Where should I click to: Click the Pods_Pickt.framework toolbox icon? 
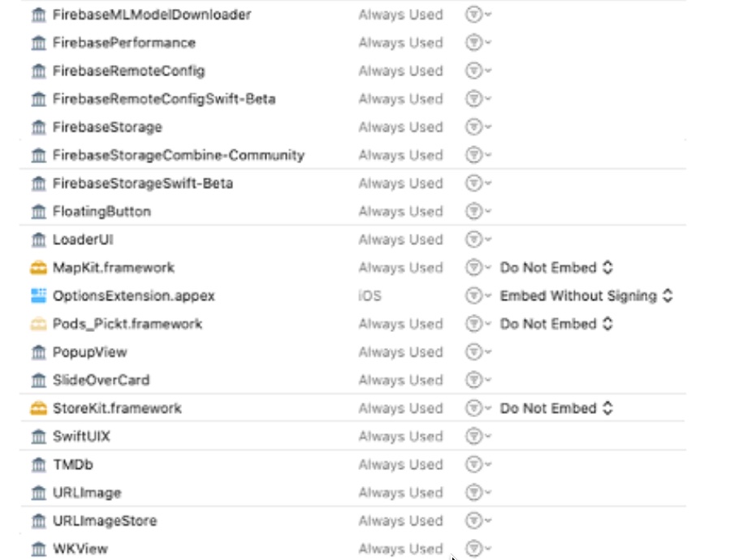[x=38, y=324]
